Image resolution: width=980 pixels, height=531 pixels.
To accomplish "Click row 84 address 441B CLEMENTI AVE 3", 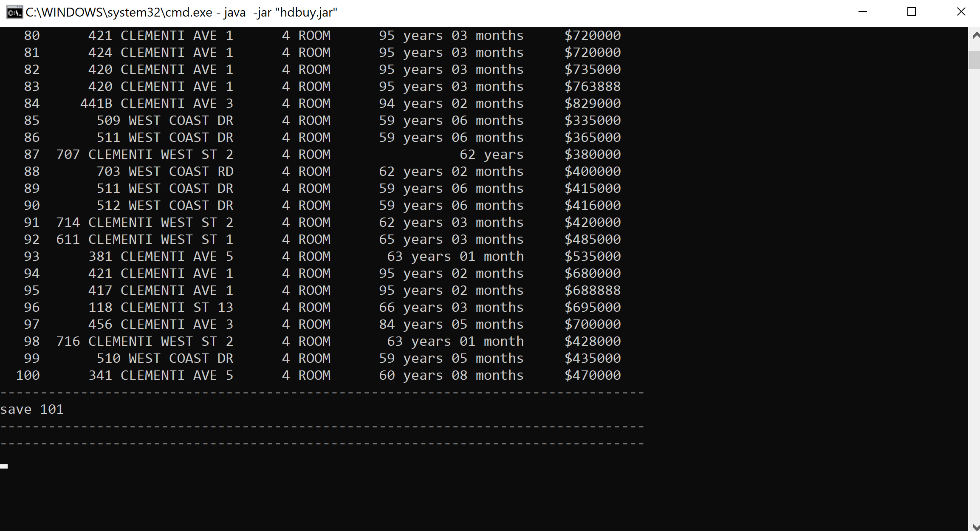I will click(157, 103).
